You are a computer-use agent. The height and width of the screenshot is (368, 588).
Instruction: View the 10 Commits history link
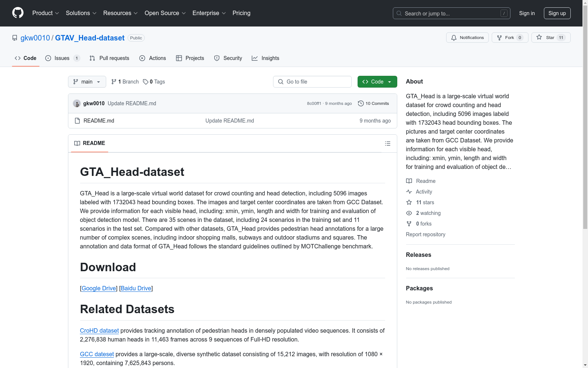coord(373,103)
